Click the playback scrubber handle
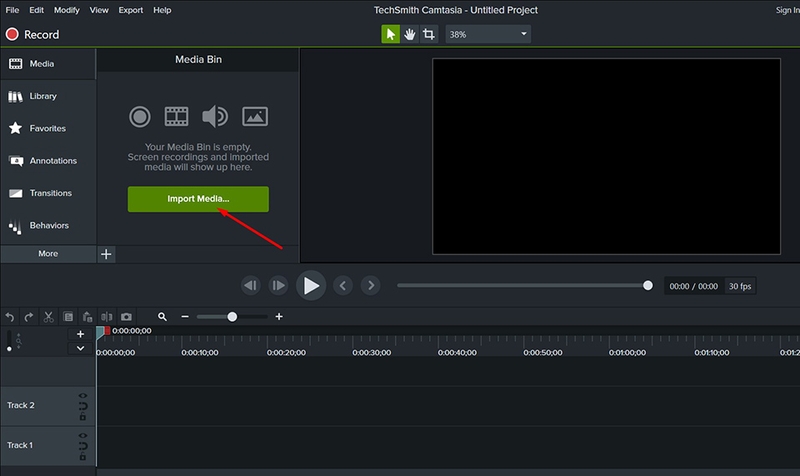Image resolution: width=800 pixels, height=476 pixels. point(647,285)
